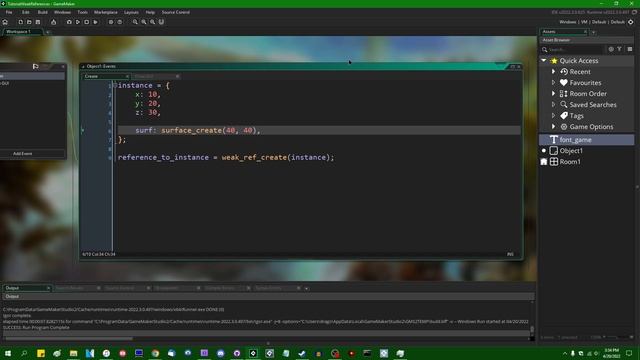The height and width of the screenshot is (360, 640).
Task: Add a new Asset Browser tab
Action: [x=593, y=32]
